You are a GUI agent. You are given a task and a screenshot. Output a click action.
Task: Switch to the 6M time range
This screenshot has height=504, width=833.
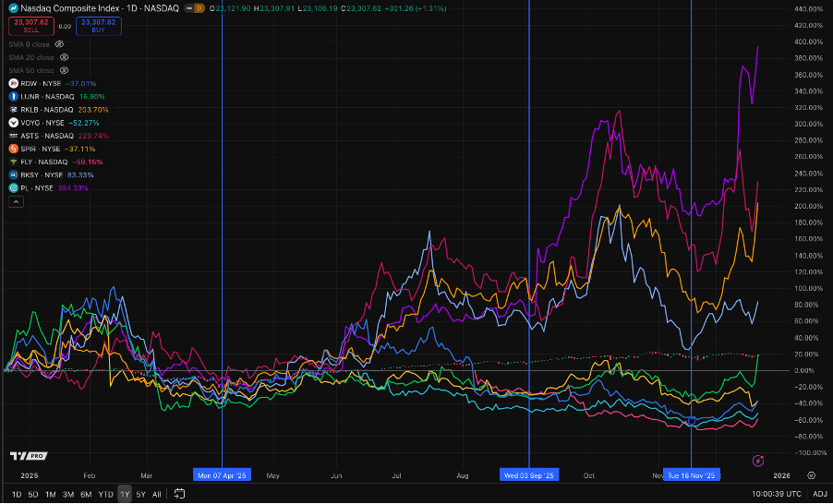(85, 494)
